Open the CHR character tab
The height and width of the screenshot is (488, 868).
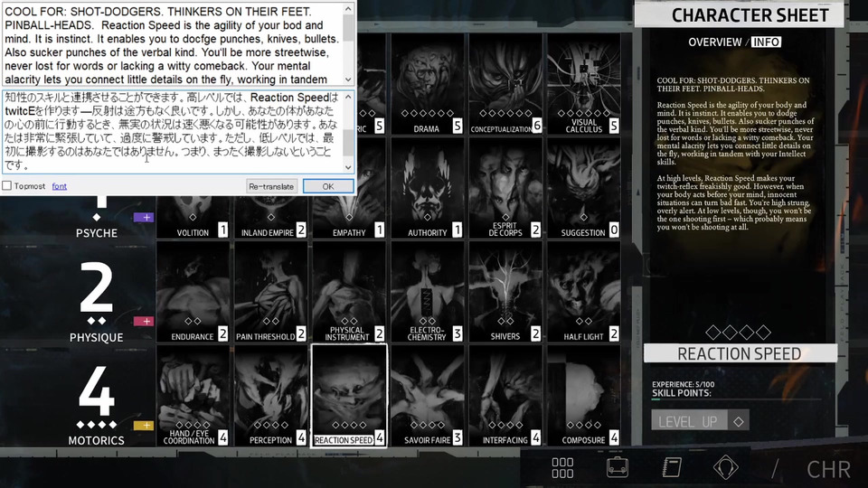pyautogui.click(x=828, y=470)
